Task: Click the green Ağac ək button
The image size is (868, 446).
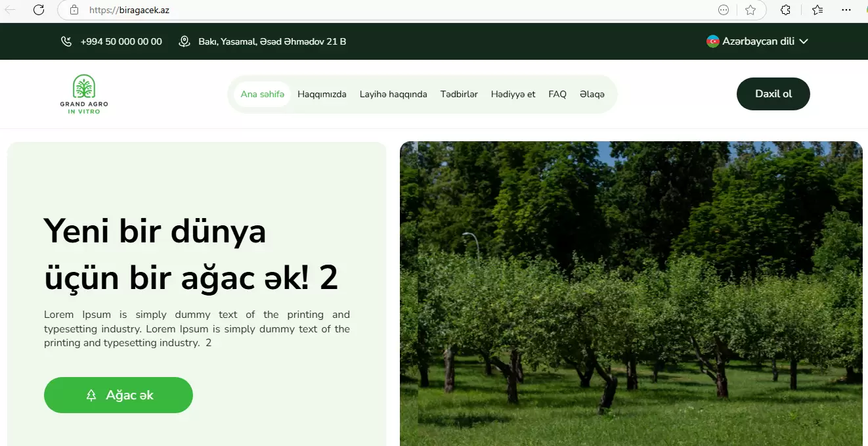Action: 118,395
